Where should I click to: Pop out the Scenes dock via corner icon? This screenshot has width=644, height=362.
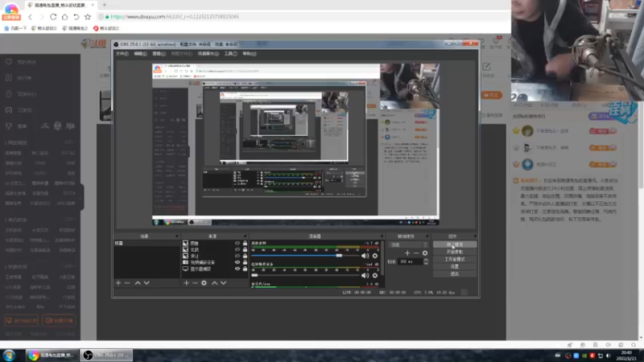click(177, 237)
